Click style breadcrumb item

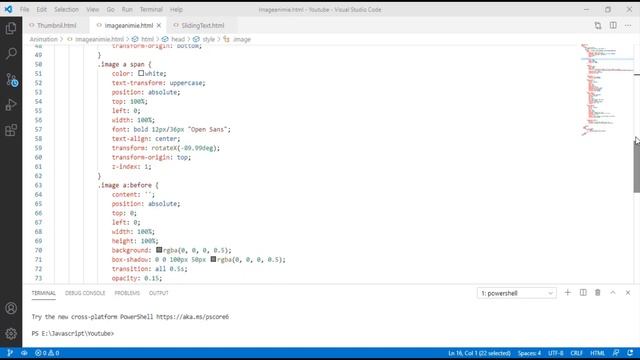point(208,40)
